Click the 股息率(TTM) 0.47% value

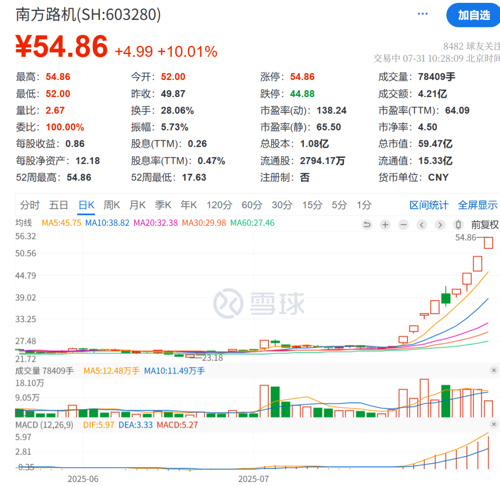point(211,161)
